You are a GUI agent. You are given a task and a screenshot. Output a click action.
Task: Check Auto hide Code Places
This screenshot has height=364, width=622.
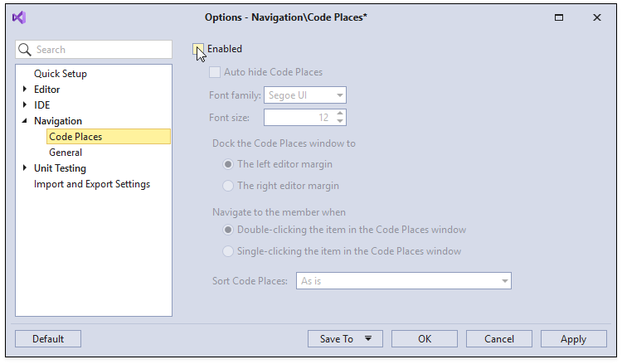click(x=215, y=72)
